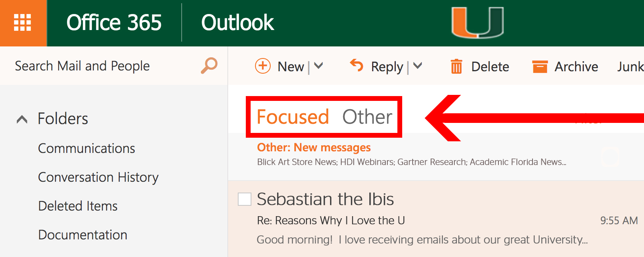
Task: Open the Deleted Items folder
Action: [78, 206]
